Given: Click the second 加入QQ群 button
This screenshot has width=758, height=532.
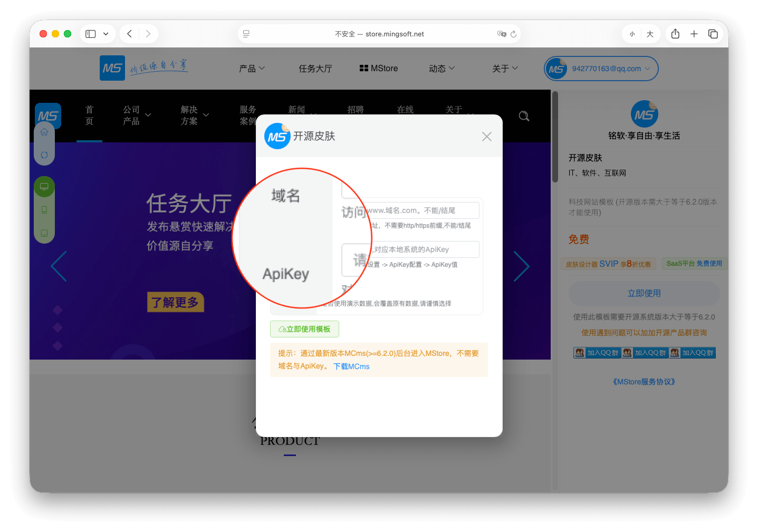Looking at the screenshot, I should [645, 353].
